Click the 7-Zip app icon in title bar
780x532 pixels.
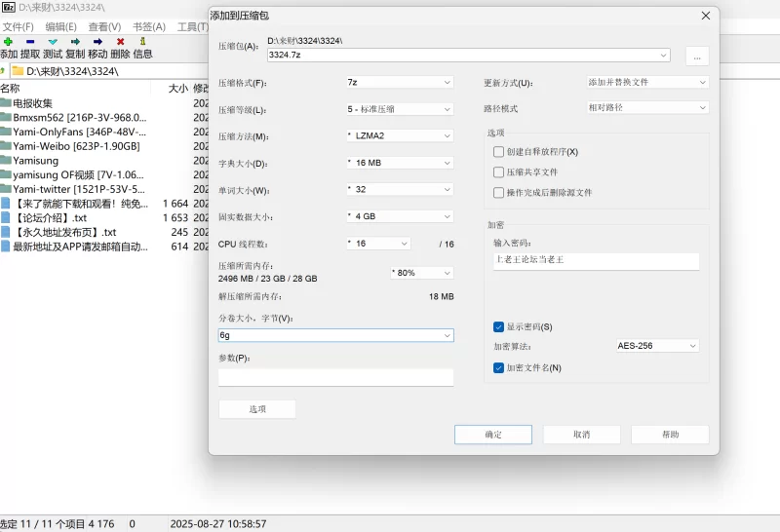(x=9, y=7)
